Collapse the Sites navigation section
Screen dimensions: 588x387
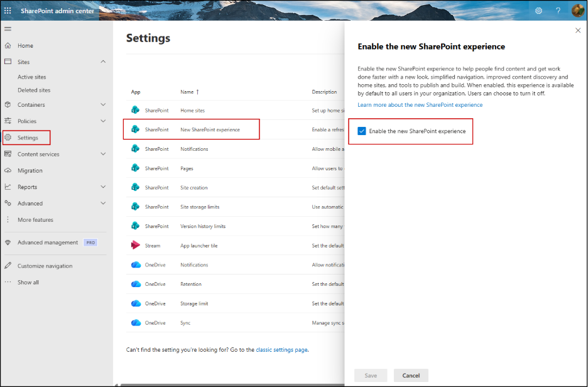[103, 62]
